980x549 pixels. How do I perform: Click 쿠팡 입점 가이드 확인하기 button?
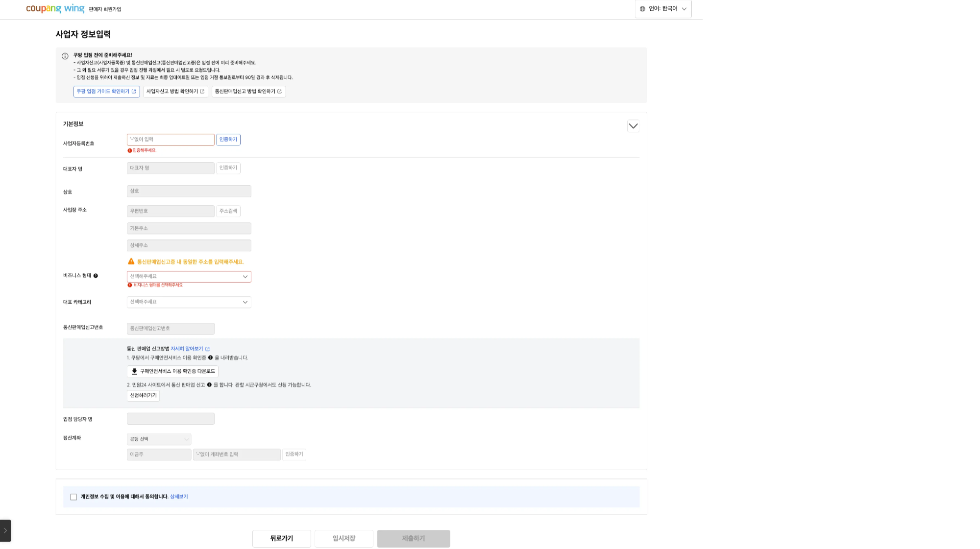[x=106, y=92]
